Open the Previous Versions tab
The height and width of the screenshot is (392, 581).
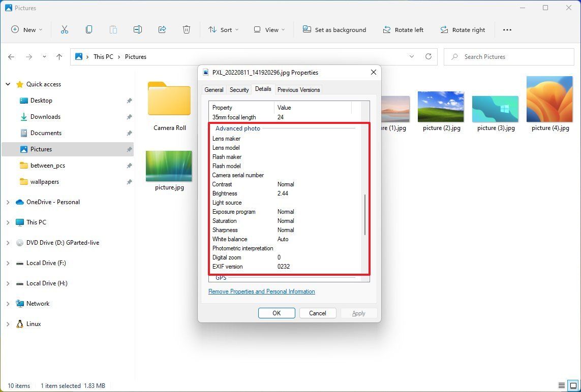[298, 89]
